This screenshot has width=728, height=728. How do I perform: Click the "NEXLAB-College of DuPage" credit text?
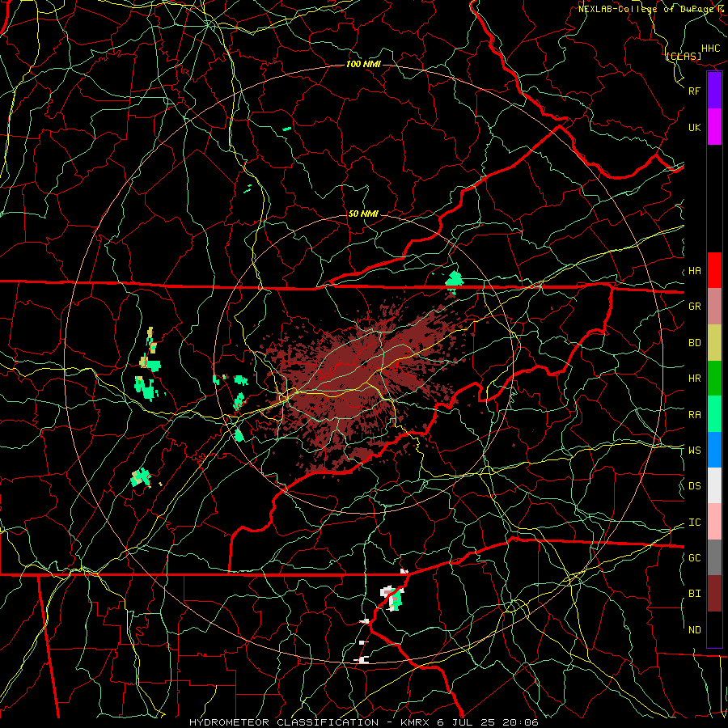point(647,9)
